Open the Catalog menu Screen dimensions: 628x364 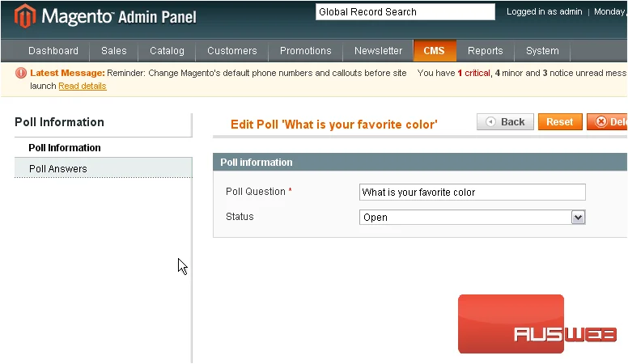click(x=167, y=51)
